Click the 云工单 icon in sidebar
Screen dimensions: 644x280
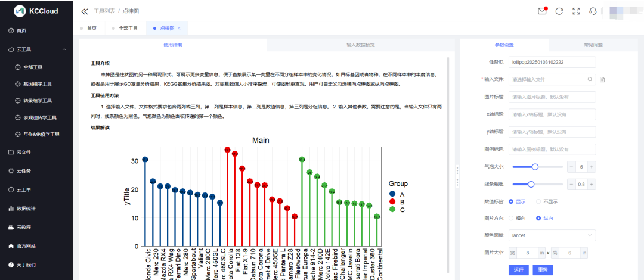click(11, 189)
